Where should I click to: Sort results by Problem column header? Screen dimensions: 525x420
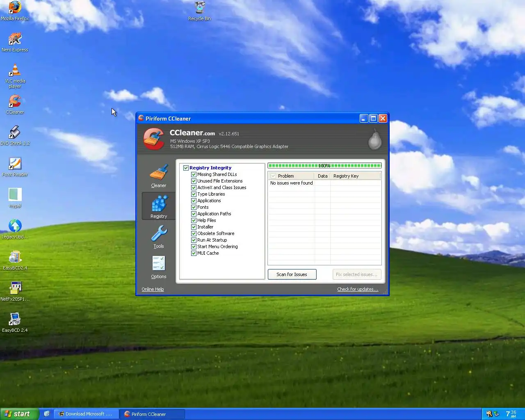point(291,176)
